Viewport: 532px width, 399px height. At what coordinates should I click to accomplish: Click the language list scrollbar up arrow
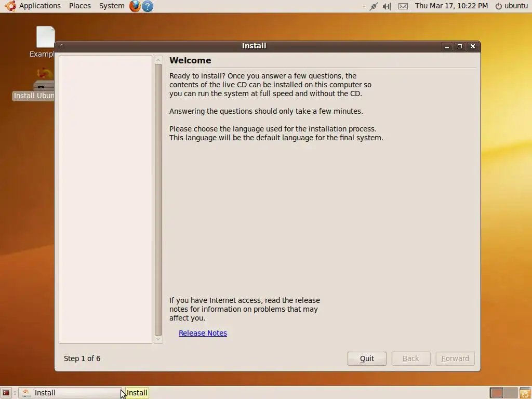coord(158,60)
